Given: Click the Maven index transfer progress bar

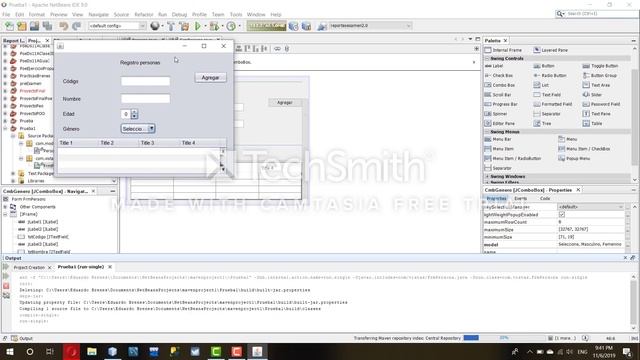Looking at the screenshot, I should pyautogui.click(x=504, y=338).
